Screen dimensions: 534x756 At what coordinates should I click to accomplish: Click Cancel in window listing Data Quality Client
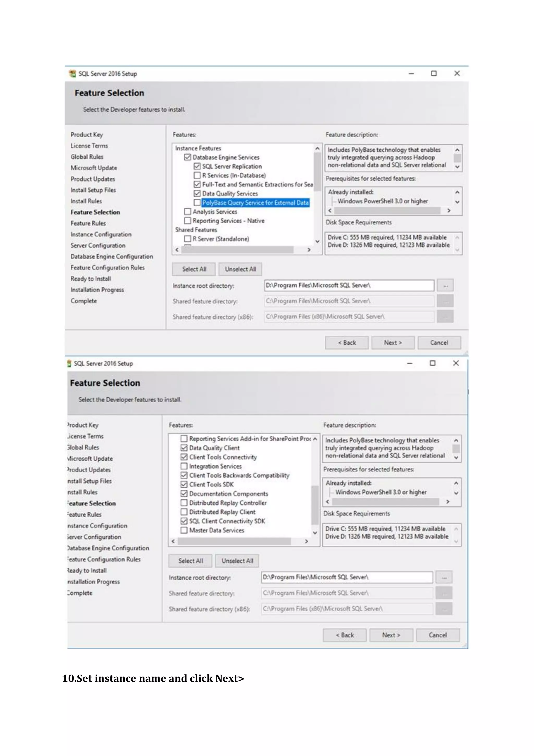tap(438, 635)
